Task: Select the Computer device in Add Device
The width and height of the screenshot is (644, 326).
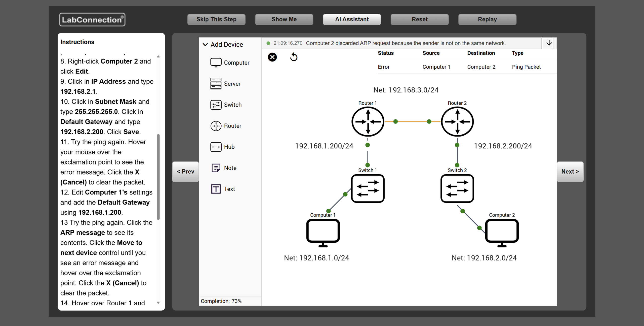Action: (229, 62)
